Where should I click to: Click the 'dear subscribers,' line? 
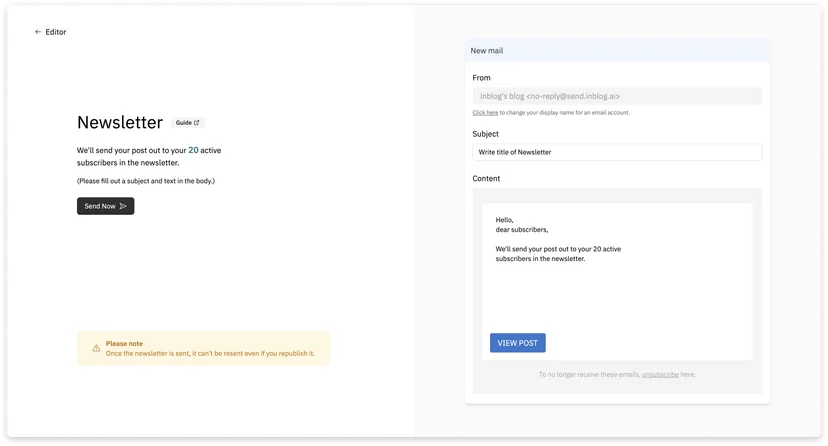click(x=522, y=230)
